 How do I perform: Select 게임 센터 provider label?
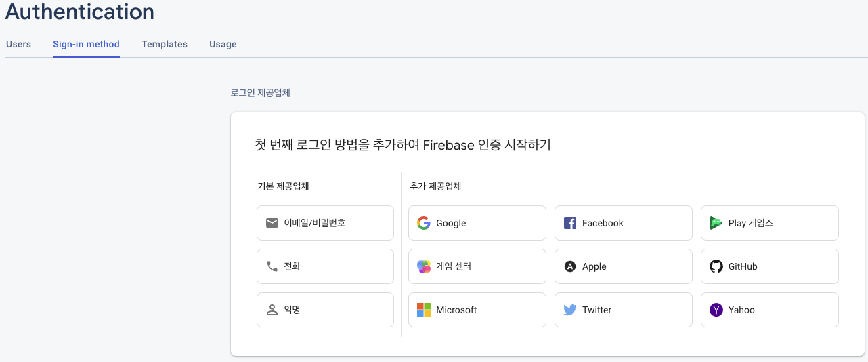coord(454,266)
